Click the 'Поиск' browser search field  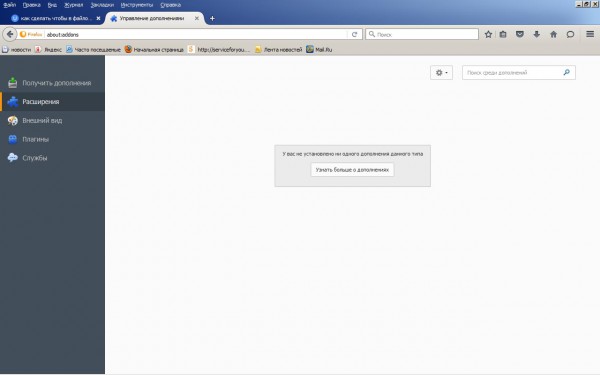422,34
